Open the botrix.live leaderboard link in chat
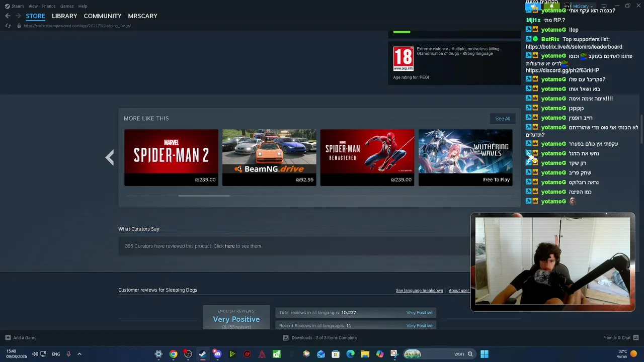The width and height of the screenshot is (644, 362). [574, 47]
